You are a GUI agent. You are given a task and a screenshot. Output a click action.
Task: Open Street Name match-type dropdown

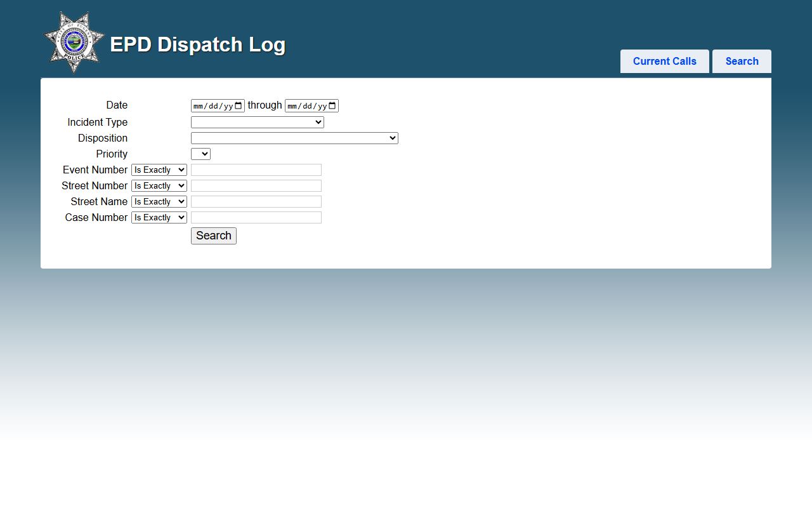coord(159,201)
